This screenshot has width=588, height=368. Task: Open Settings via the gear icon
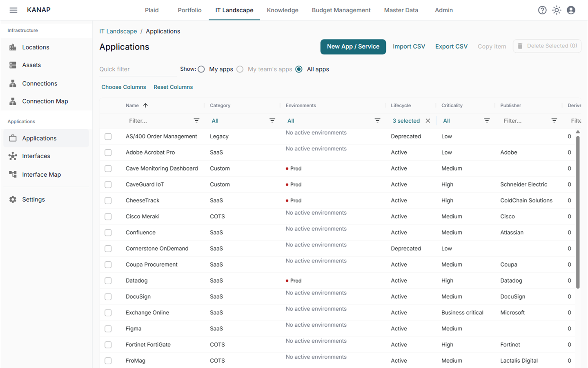[13, 200]
